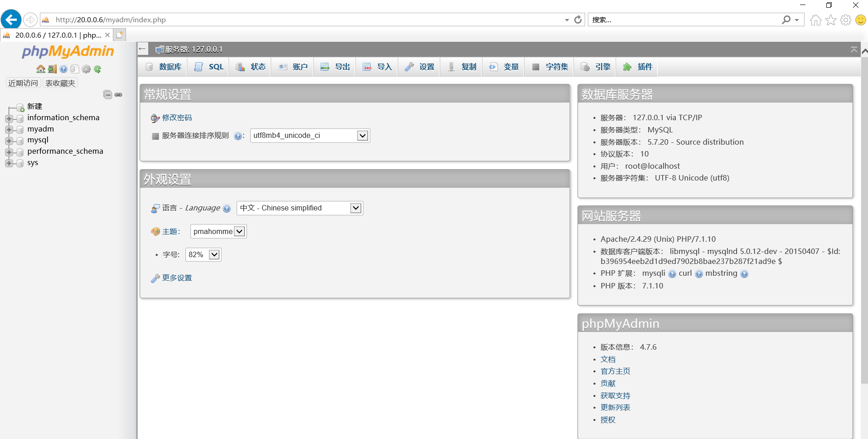Screen dimensions: 868x439
Task: Open the 获取支持 link
Action: 615,395
